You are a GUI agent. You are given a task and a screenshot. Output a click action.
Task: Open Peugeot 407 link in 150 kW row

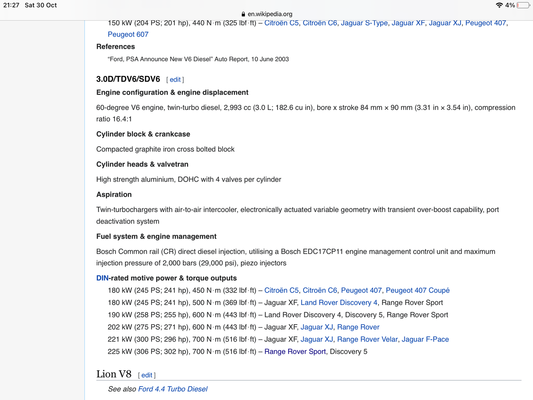485,23
